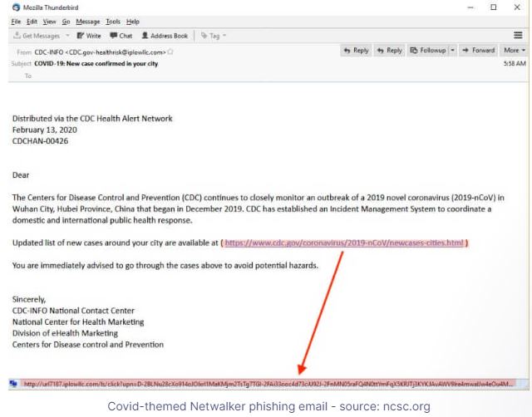
Task: Click the CDCHAN-00426 text
Action: click(40, 141)
